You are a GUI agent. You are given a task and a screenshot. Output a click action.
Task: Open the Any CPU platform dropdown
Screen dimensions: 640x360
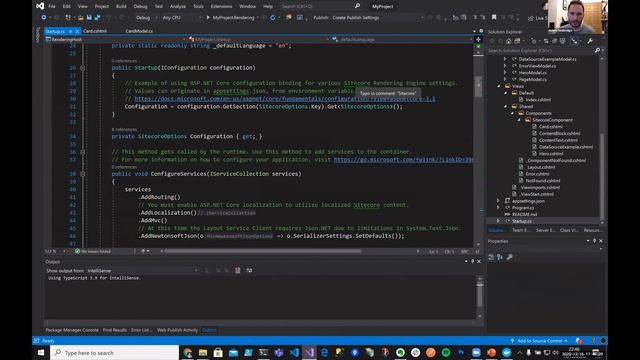[x=181, y=18]
